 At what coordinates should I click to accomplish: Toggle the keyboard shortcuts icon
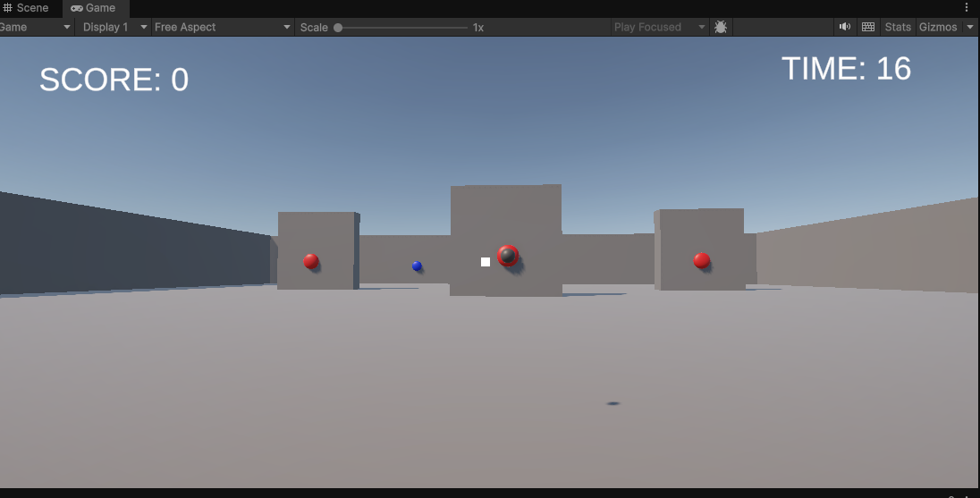(x=868, y=27)
